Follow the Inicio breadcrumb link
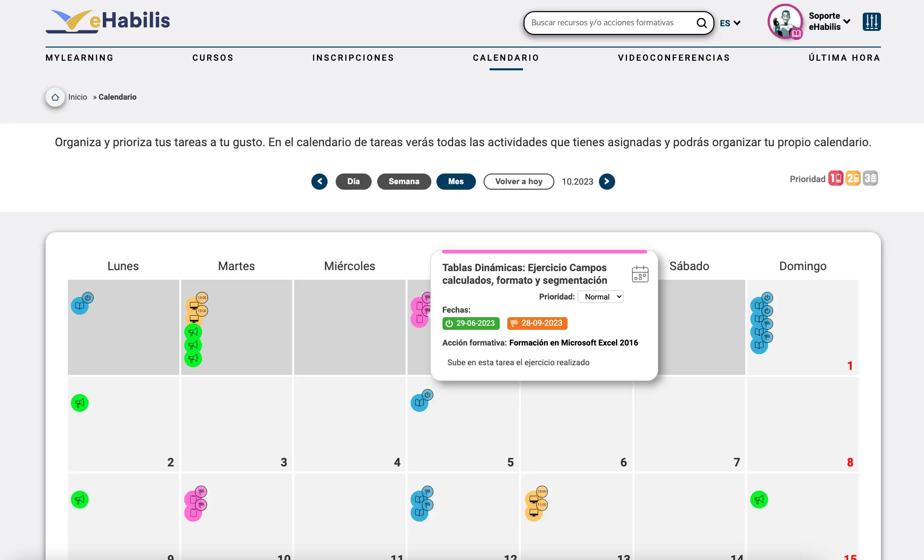Screen dimensions: 924x560 tap(78, 97)
